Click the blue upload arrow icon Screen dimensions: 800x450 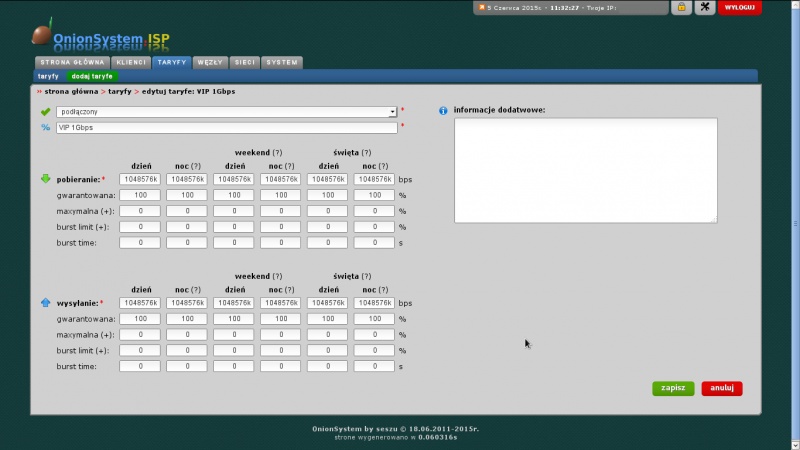point(45,303)
